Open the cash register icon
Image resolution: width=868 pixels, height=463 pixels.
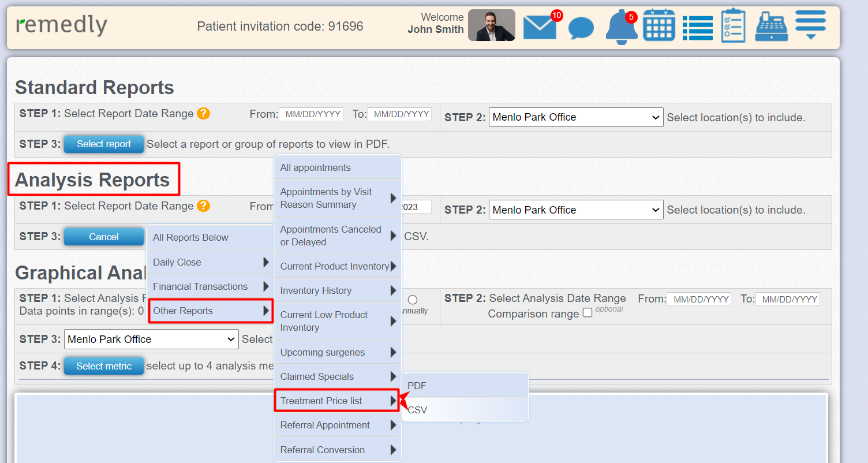772,27
